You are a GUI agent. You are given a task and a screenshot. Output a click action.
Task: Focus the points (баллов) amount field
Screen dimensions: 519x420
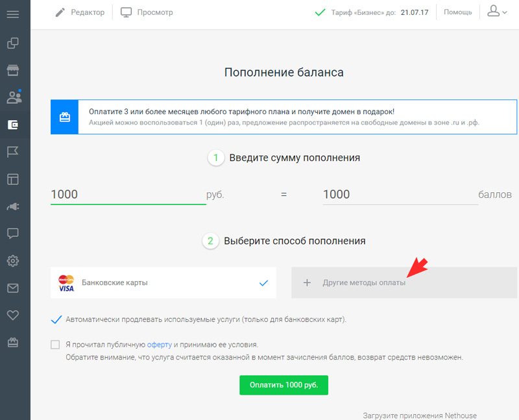[400, 195]
